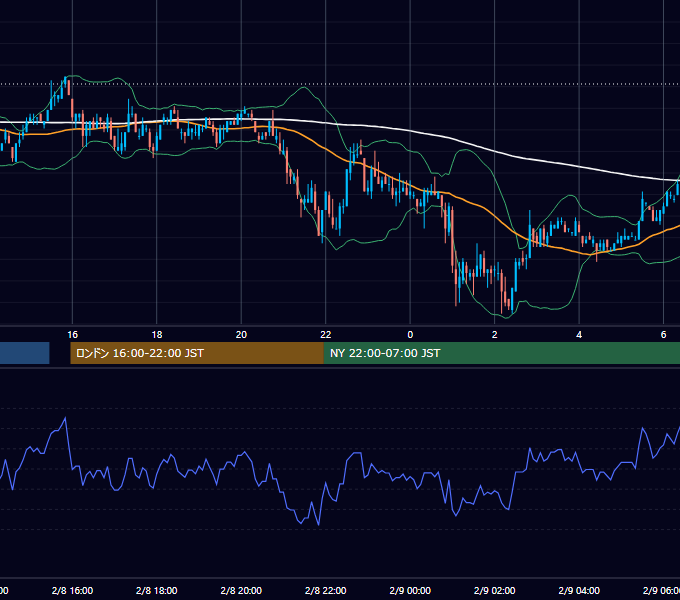Click the 2/9 00:00 date label
This screenshot has height=600, width=680.
point(410,590)
